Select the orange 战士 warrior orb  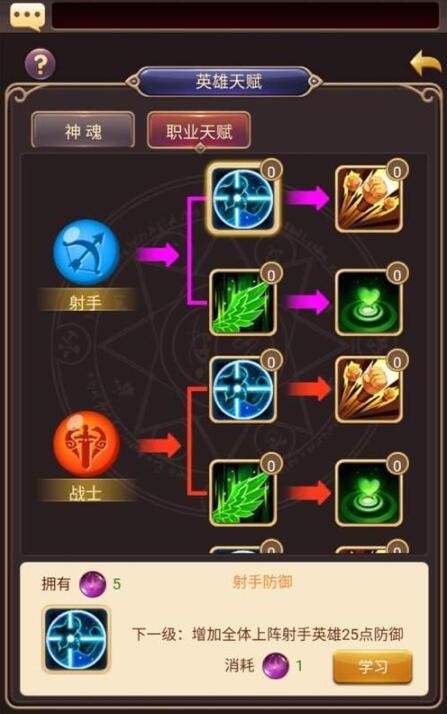[x=86, y=444]
